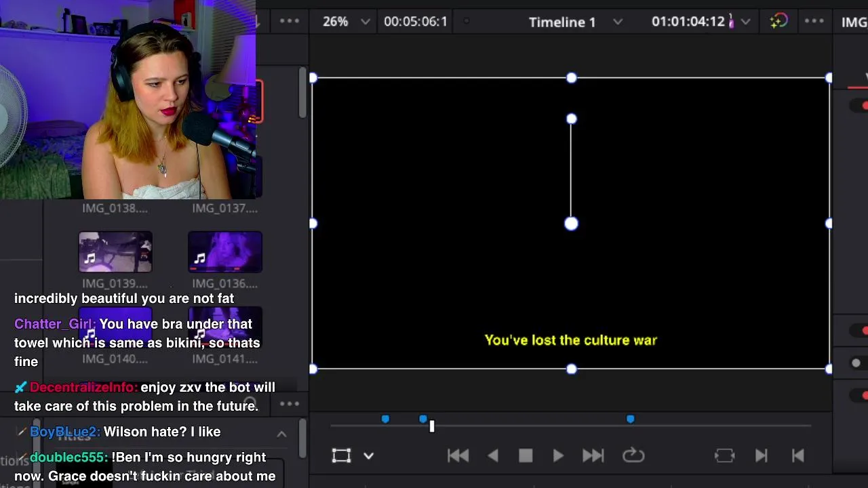The height and width of the screenshot is (488, 868).
Task: Click the rotation handle above the center point
Action: pyautogui.click(x=572, y=119)
